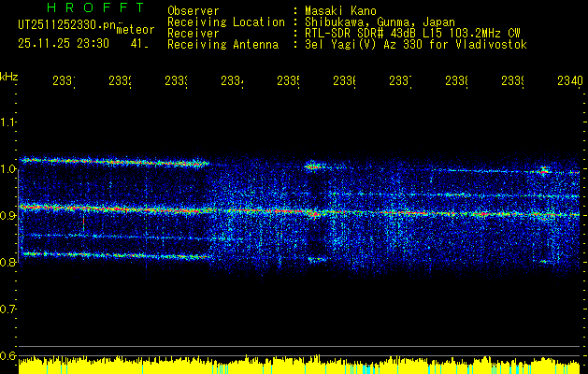Click the "Receiving Antenna" label
This screenshot has height=374, width=588.
(x=223, y=45)
